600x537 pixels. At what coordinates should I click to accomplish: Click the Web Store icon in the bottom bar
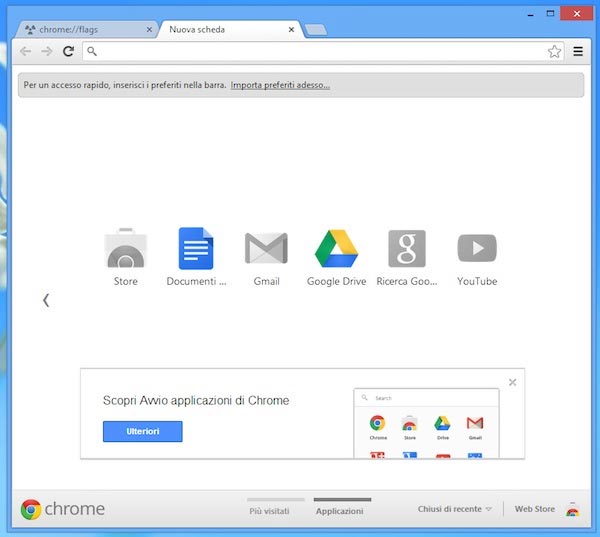572,509
